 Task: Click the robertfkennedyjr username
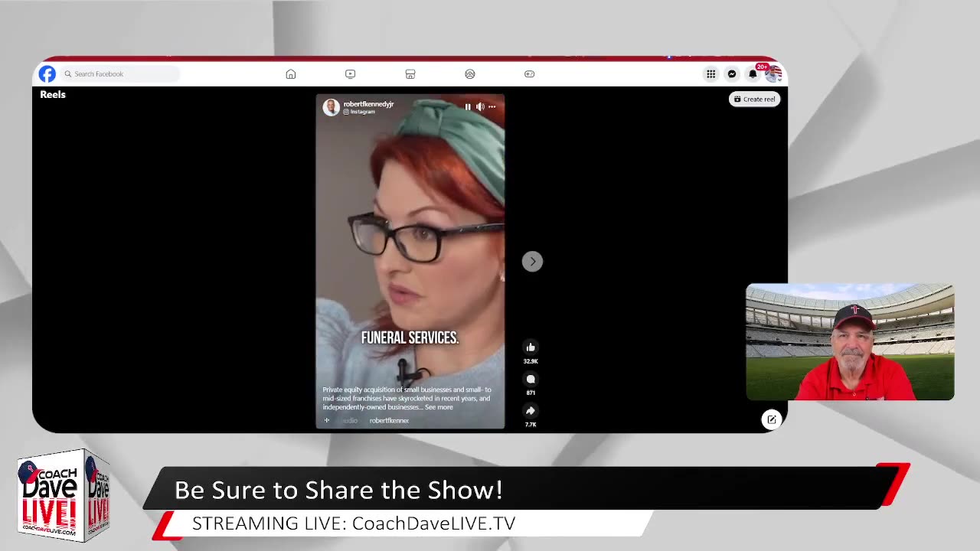pos(368,104)
